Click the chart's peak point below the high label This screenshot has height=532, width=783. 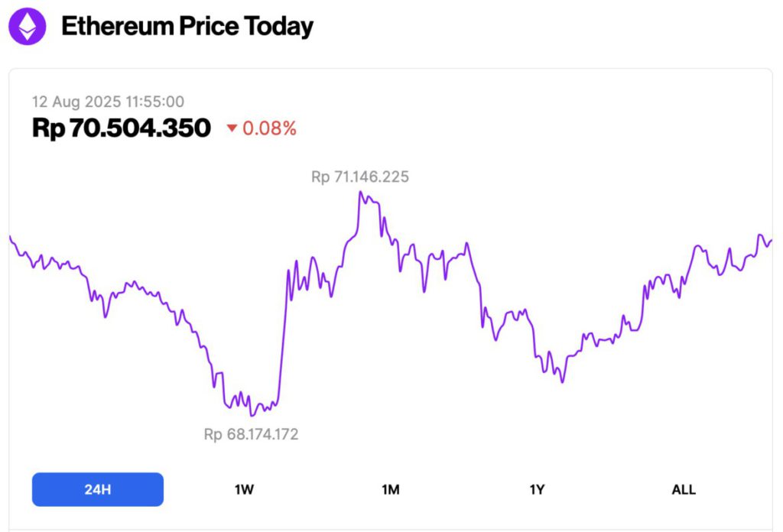[361, 193]
